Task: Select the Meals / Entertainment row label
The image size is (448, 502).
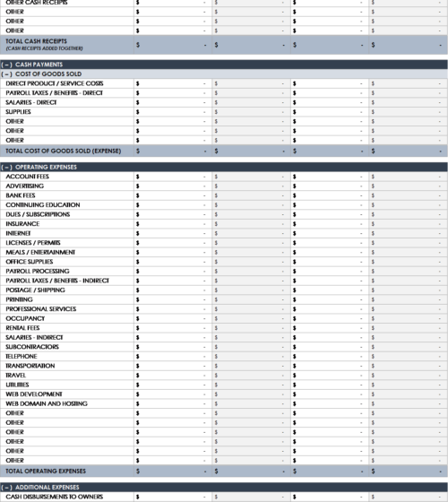Action: [40, 252]
